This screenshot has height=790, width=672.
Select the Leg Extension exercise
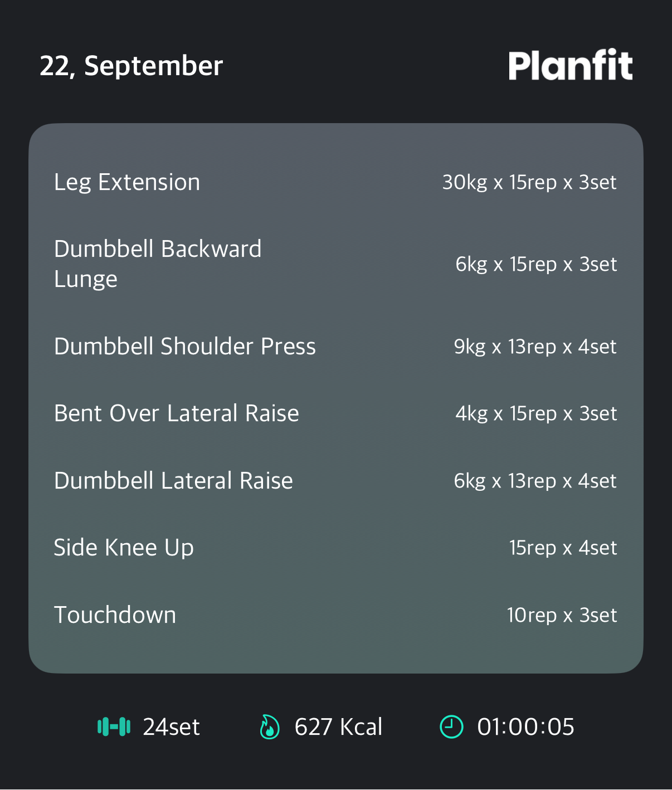click(127, 182)
